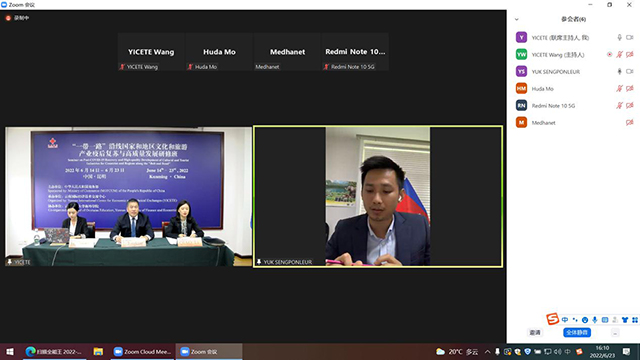This screenshot has height=360, width=640.
Task: Select Medhanet participant name
Action: pyautogui.click(x=543, y=123)
